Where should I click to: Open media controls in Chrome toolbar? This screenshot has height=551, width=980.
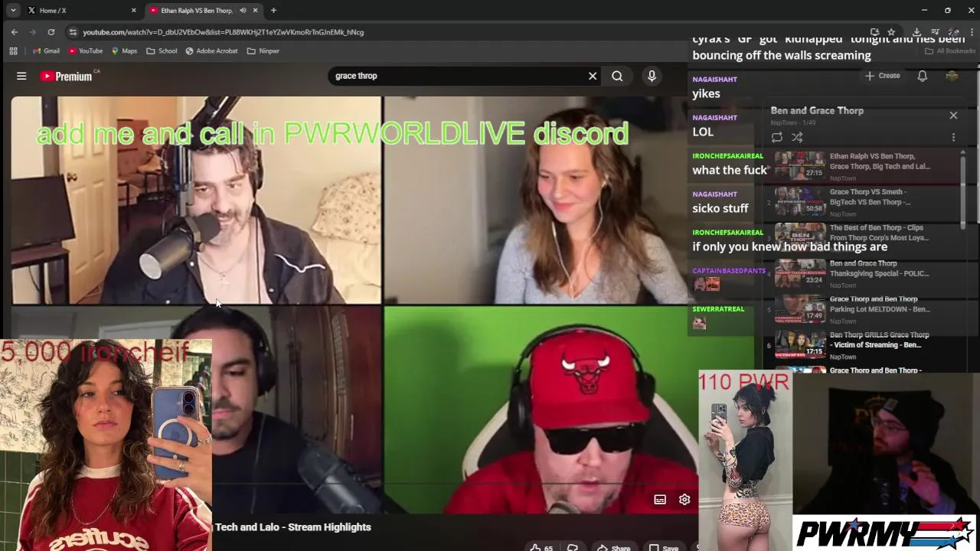[x=935, y=32]
